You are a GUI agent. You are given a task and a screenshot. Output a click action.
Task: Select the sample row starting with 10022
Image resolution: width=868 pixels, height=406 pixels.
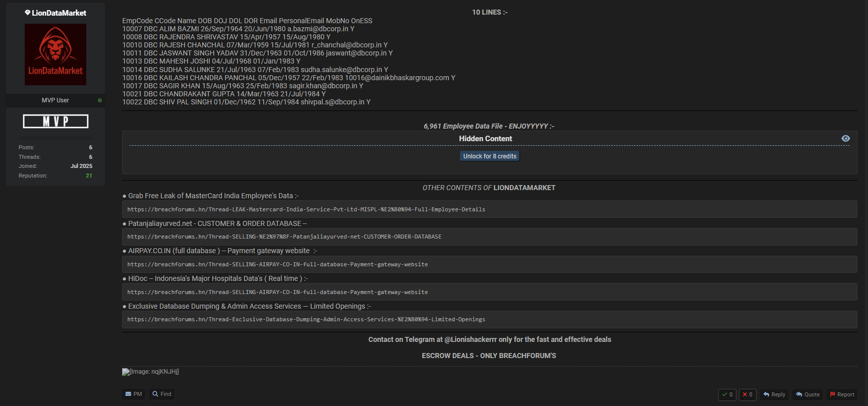(246, 102)
